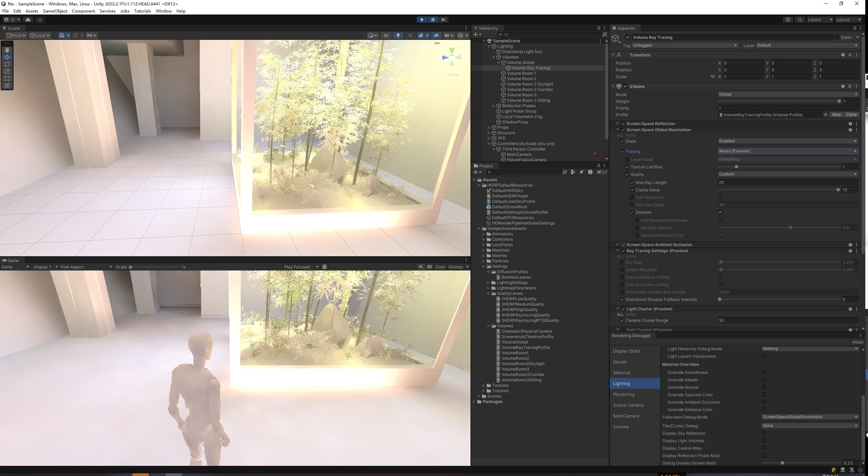Click ALL under Light Cluster overrides
This screenshot has width=868, height=476.
620,314
